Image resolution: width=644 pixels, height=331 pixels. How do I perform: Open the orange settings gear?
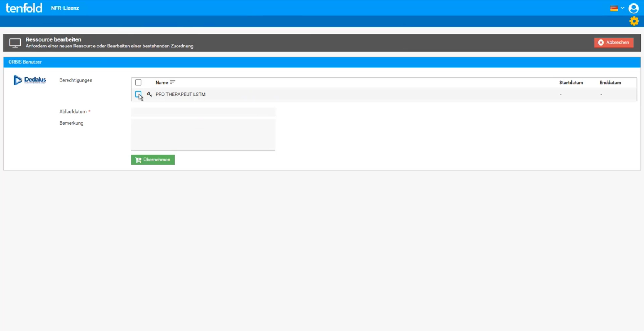(634, 21)
